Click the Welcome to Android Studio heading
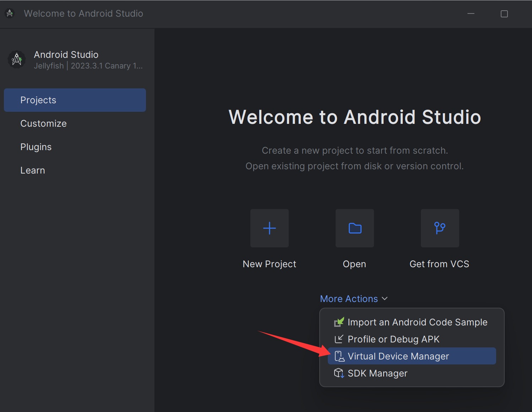Viewport: 532px width, 412px height. (355, 117)
